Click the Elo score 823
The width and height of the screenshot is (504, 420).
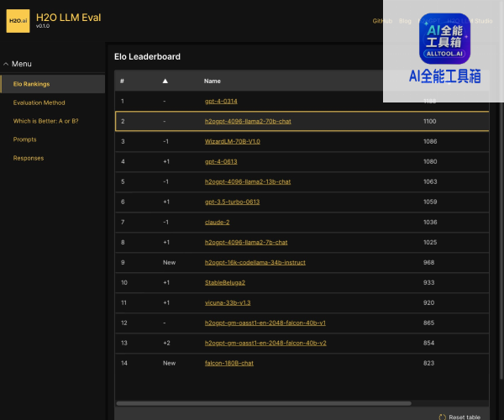(x=428, y=363)
